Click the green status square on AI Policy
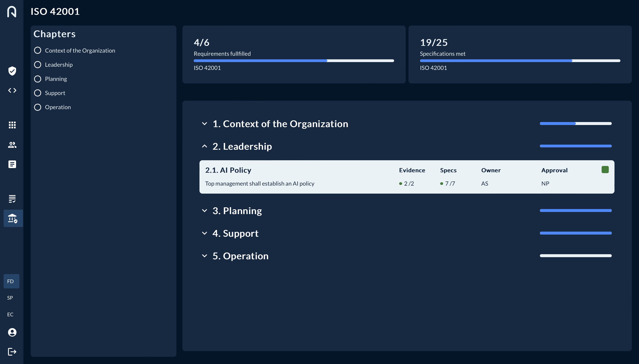Image resolution: width=639 pixels, height=364 pixels. click(x=605, y=170)
